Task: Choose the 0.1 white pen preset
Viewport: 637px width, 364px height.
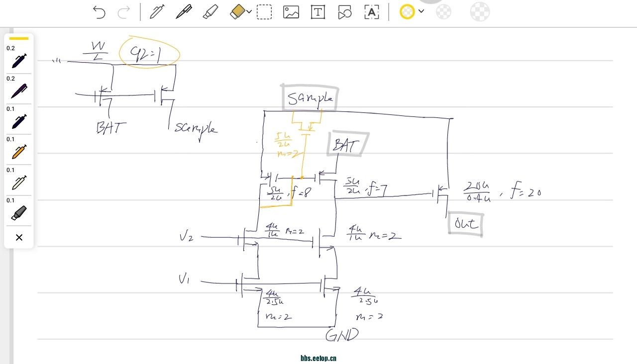Action: (x=19, y=182)
